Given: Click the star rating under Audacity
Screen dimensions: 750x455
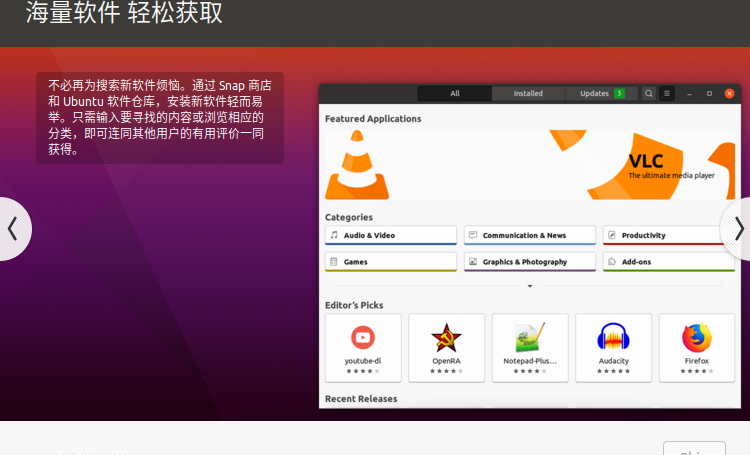Looking at the screenshot, I should click(x=613, y=371).
